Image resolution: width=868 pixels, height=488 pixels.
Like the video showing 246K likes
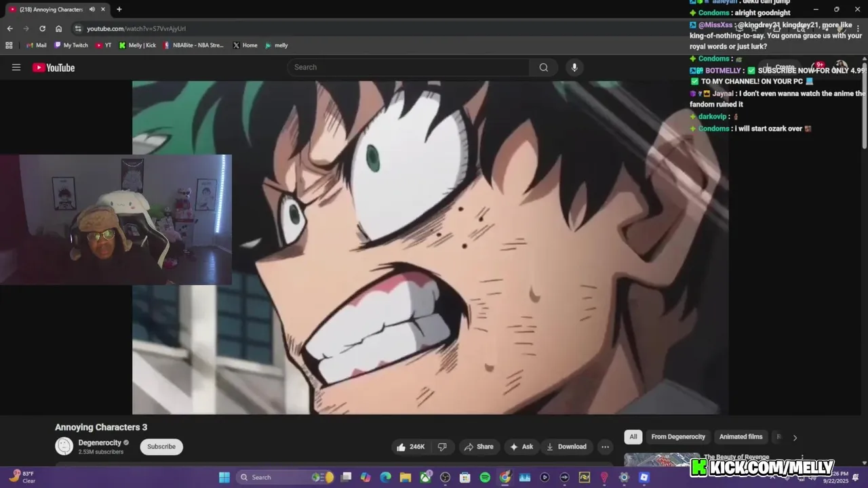(411, 447)
